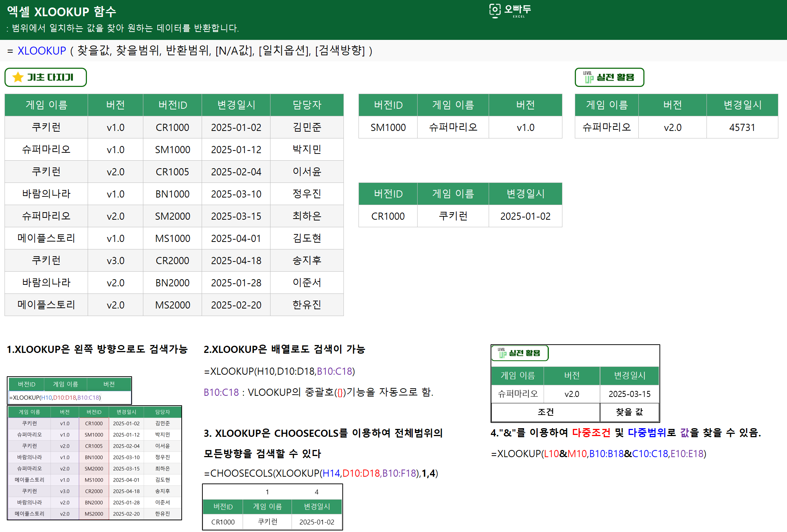Screen dimensions: 787x532
Task: Select the 한유진 cell in the large table
Action: [x=307, y=305]
